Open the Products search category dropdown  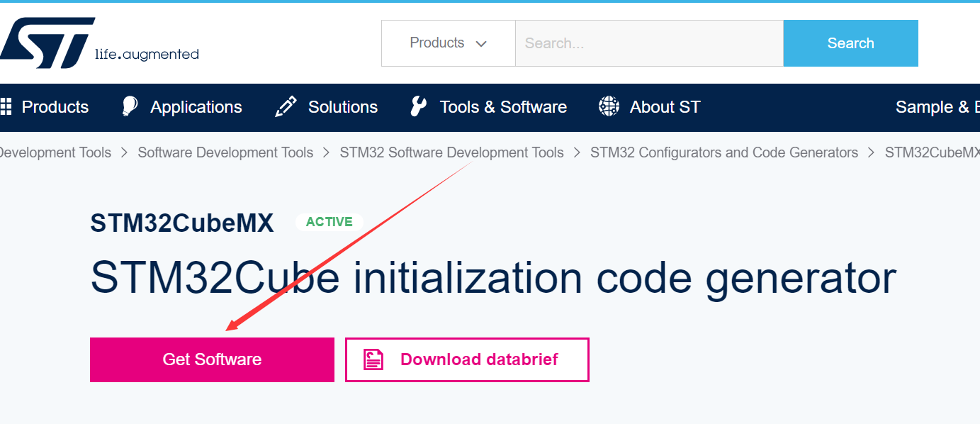pyautogui.click(x=448, y=43)
